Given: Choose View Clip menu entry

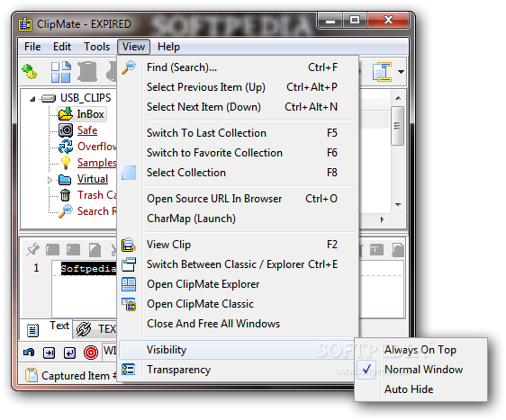Looking at the screenshot, I should pos(239,245).
